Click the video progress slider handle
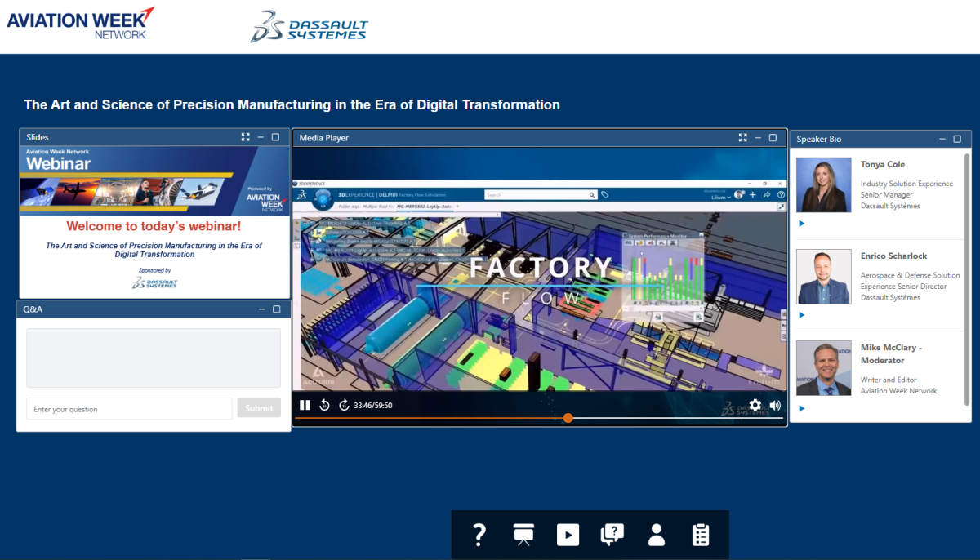 [x=568, y=418]
